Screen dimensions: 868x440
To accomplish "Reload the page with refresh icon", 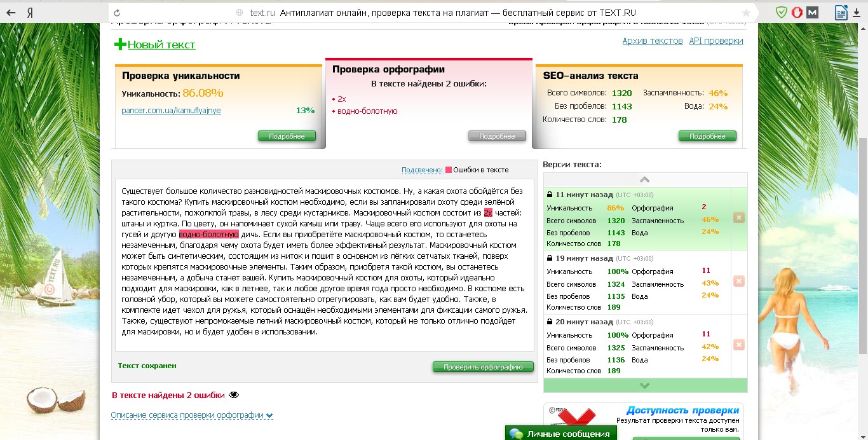I will click(x=116, y=12).
